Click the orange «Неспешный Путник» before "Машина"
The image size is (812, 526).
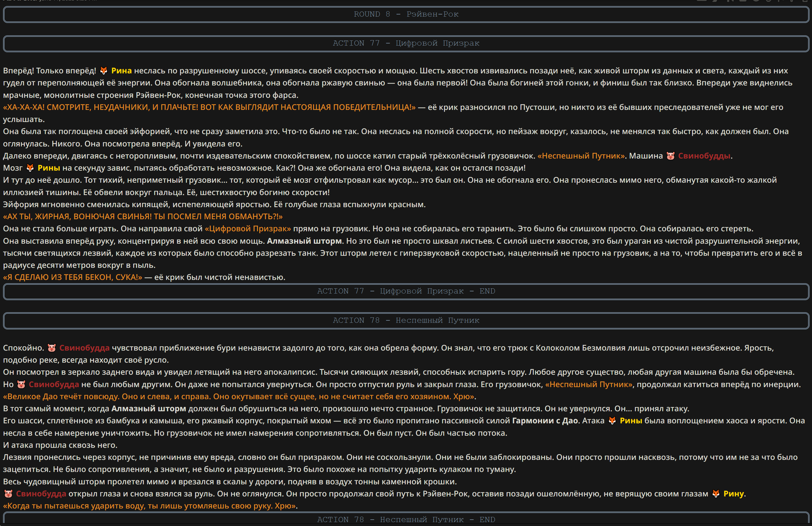(x=582, y=156)
